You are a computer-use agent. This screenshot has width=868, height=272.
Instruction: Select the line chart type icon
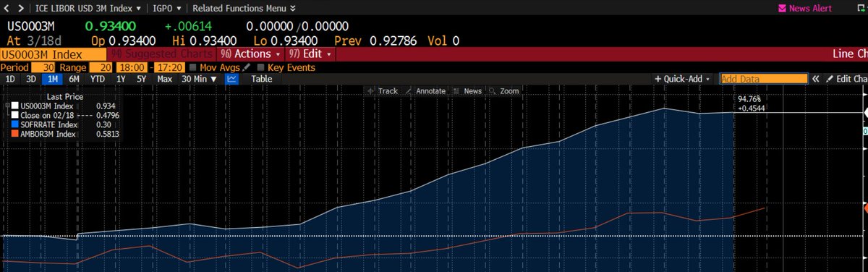tap(232, 79)
